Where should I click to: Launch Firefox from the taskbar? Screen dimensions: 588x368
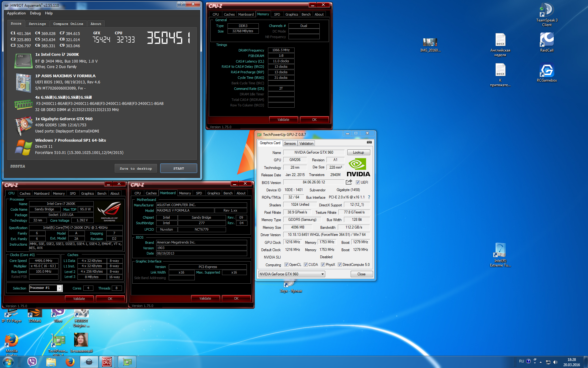tap(70, 362)
